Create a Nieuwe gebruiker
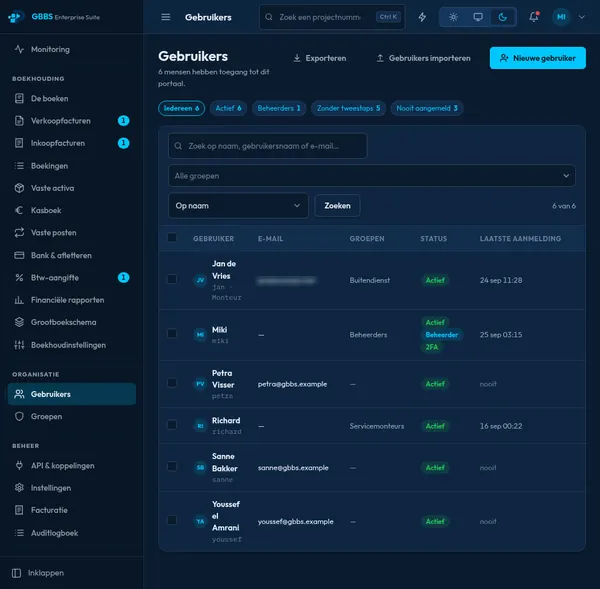Image resolution: width=600 pixels, height=589 pixels. 538,58
